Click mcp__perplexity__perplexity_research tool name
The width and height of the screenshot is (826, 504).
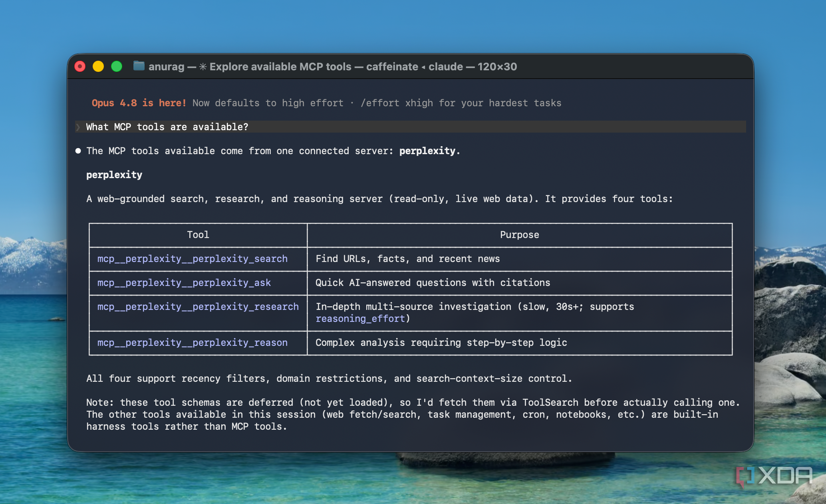198,307
